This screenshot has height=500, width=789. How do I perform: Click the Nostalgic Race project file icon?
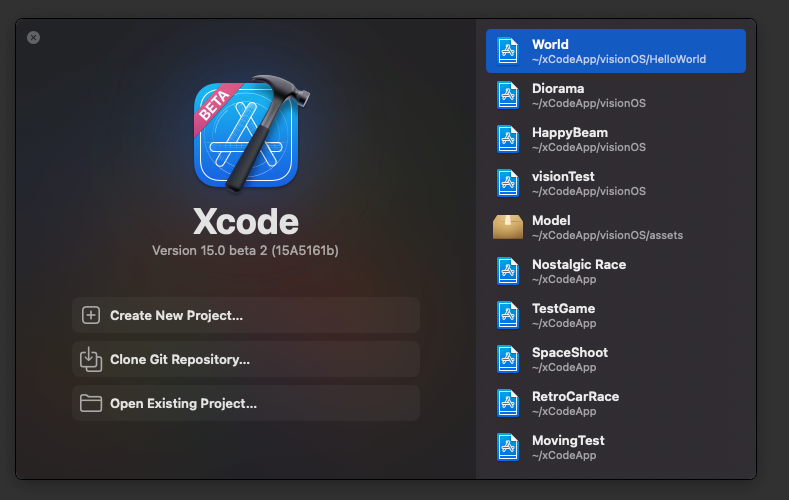(508, 271)
